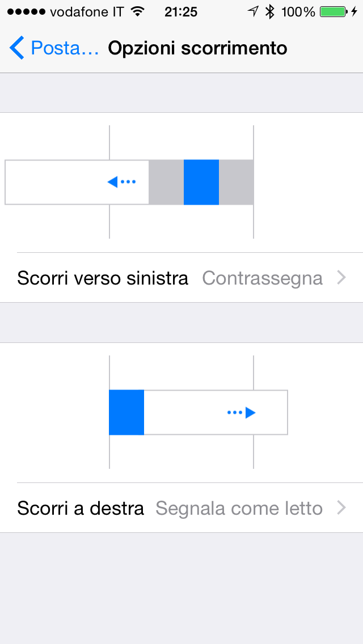Tap the cellular signal strength dots
The height and width of the screenshot is (644, 363).
26,11
